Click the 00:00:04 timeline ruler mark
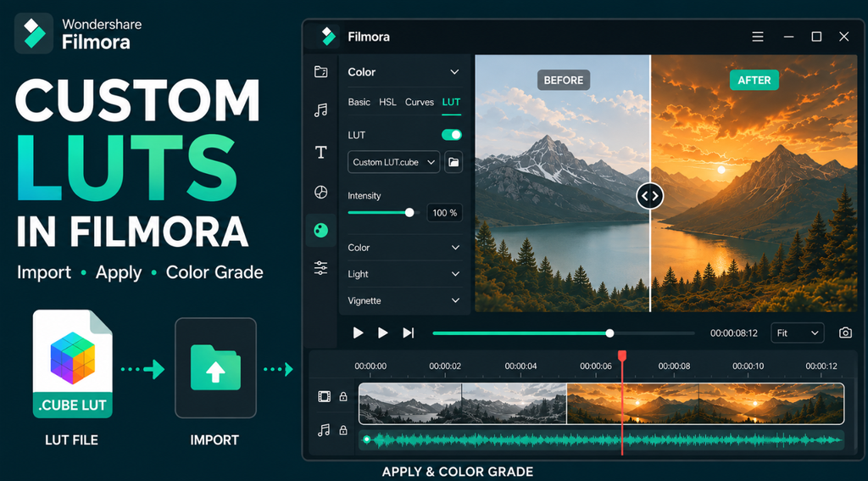Image resolution: width=868 pixels, height=481 pixels. point(520,366)
